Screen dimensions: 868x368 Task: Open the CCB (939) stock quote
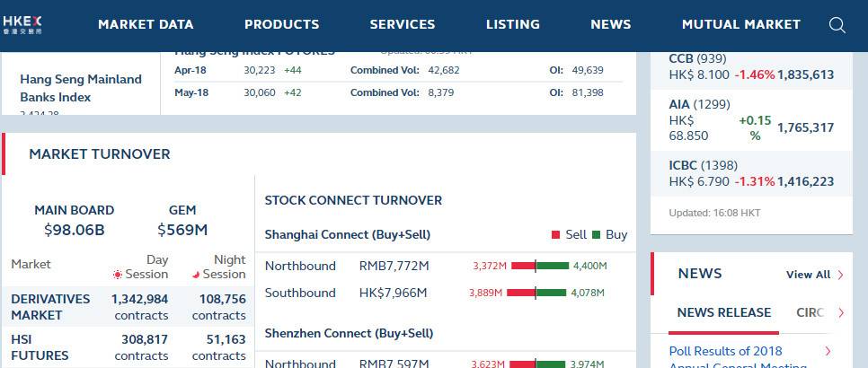(x=697, y=59)
